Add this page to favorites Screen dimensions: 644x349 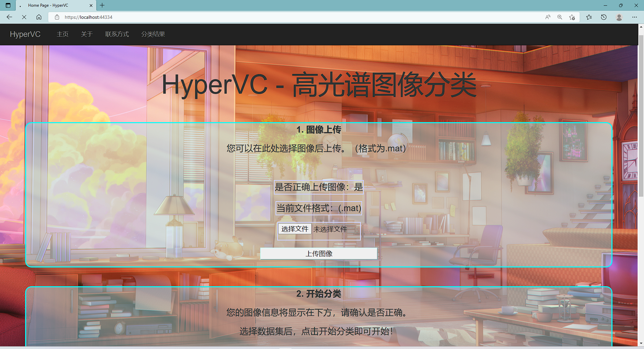[572, 17]
